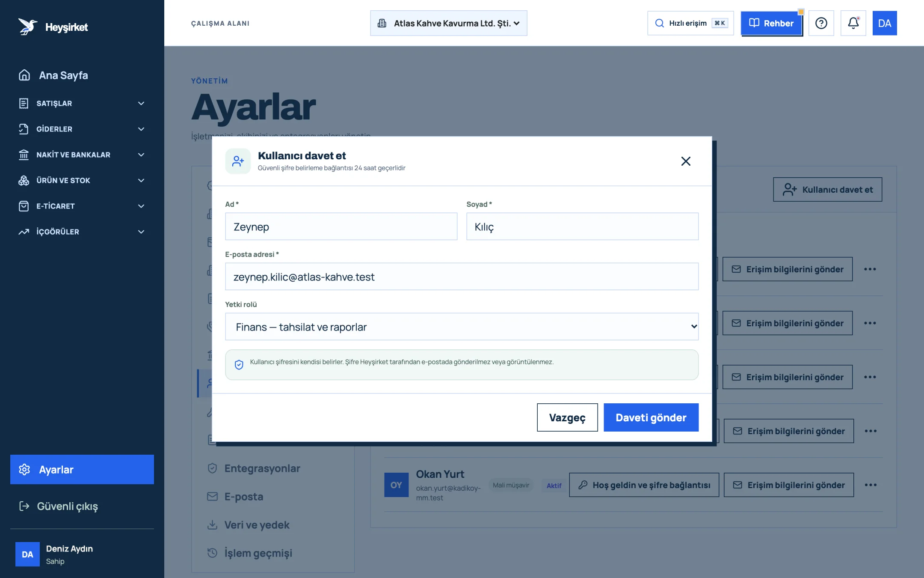Expand the Ürün ve Stok chevron
Viewport: 924px width, 578px height.
click(141, 180)
